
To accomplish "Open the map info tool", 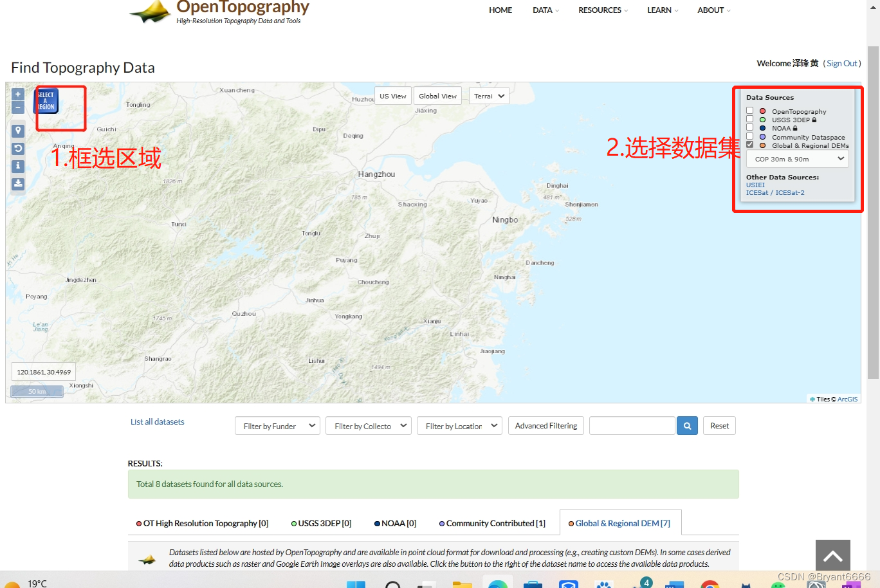I will [x=18, y=166].
